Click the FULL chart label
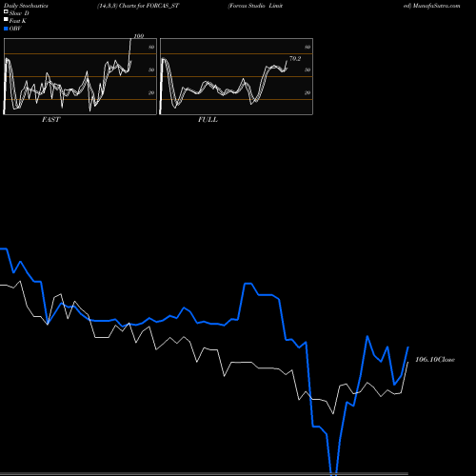 (x=208, y=120)
